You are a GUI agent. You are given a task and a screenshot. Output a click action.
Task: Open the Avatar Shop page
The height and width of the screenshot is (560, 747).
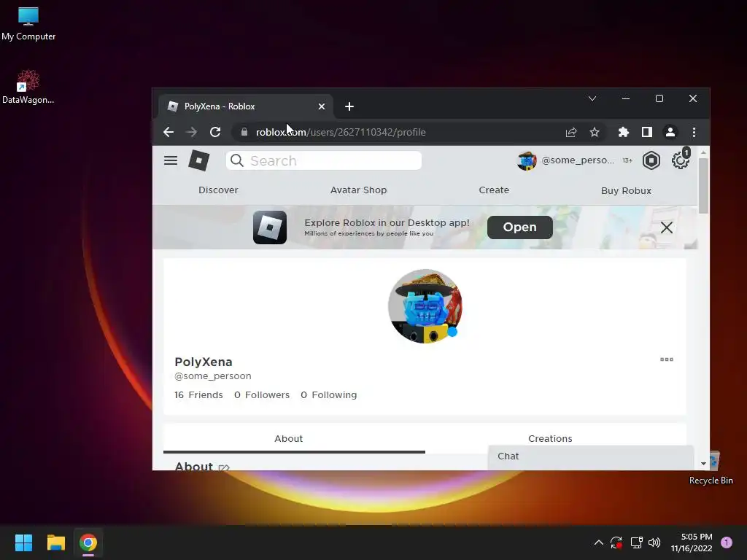point(358,190)
